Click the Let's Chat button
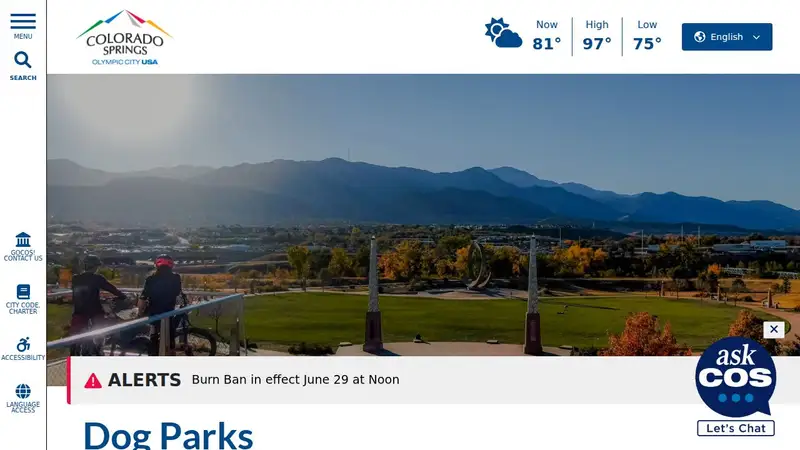The width and height of the screenshot is (800, 450). 736,428
